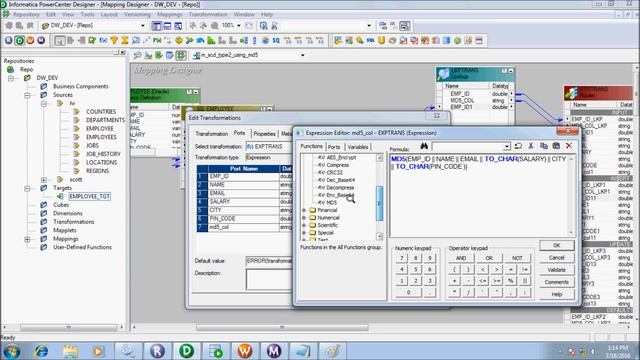
Task: Switch to Mapping Designer workspace icon
Action: click(x=181, y=55)
